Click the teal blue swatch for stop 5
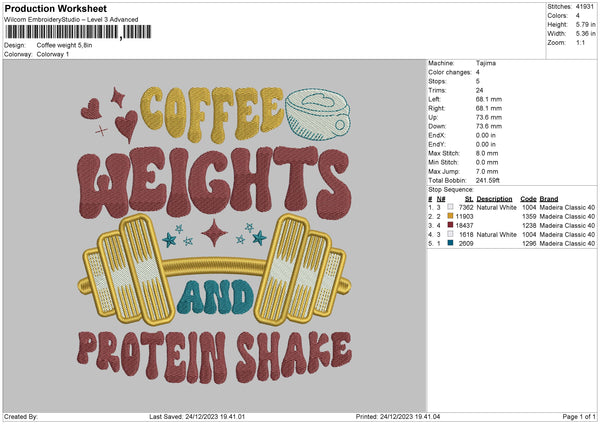The image size is (600, 424). 449,243
